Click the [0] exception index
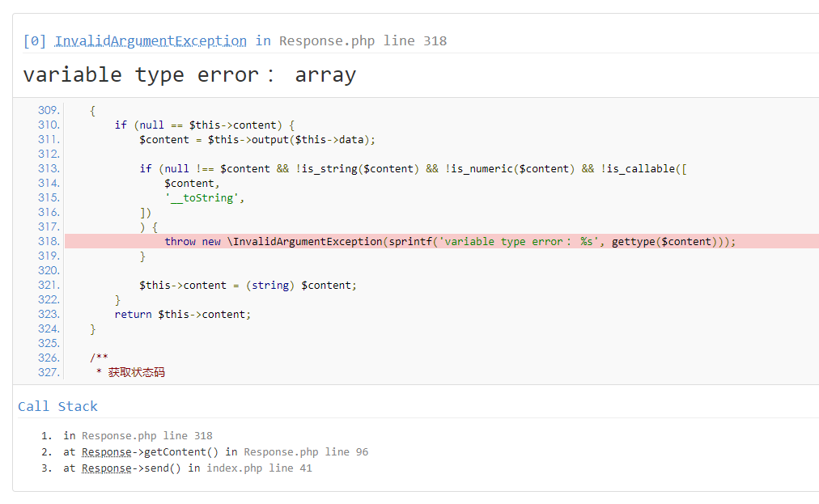This screenshot has width=819, height=504. point(35,40)
